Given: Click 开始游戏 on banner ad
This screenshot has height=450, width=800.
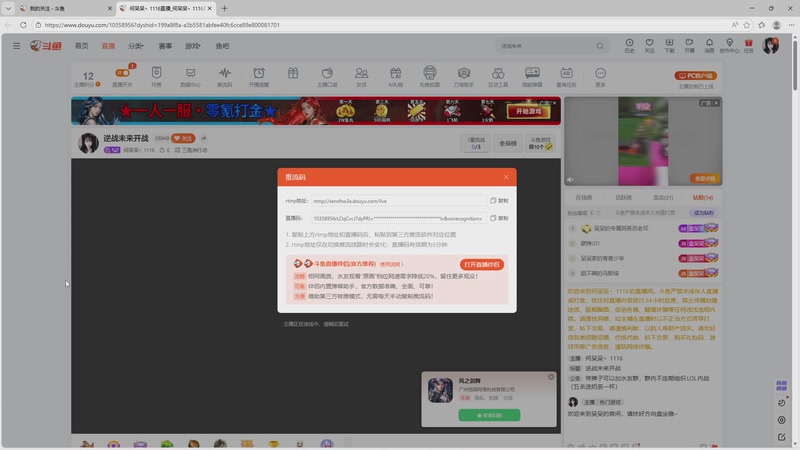Looking at the screenshot, I should point(529,111).
